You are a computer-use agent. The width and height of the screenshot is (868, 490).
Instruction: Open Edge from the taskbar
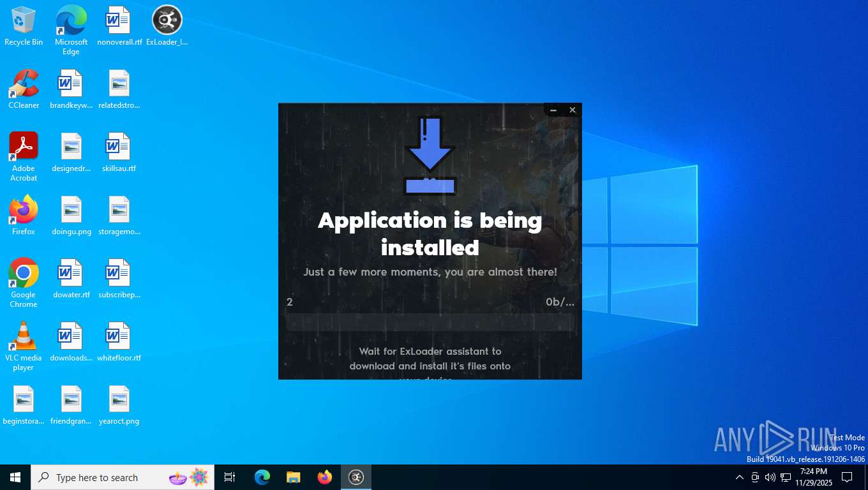262,477
